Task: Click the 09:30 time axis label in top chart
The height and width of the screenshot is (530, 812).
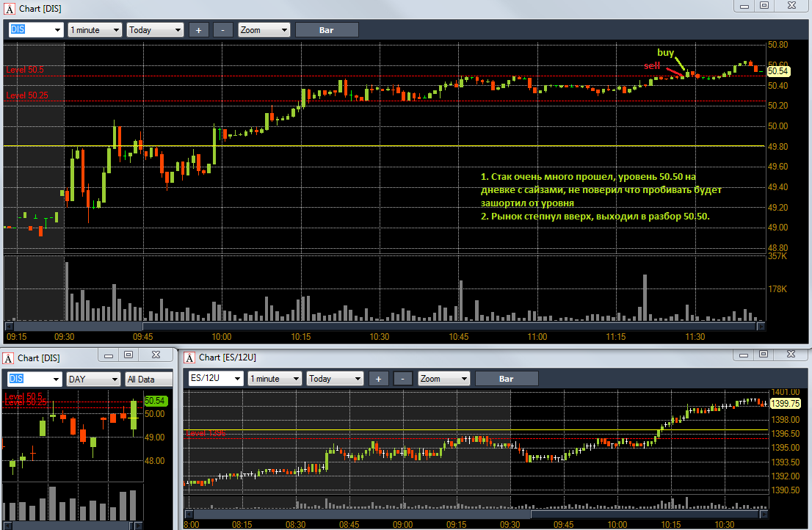Action: [x=64, y=337]
